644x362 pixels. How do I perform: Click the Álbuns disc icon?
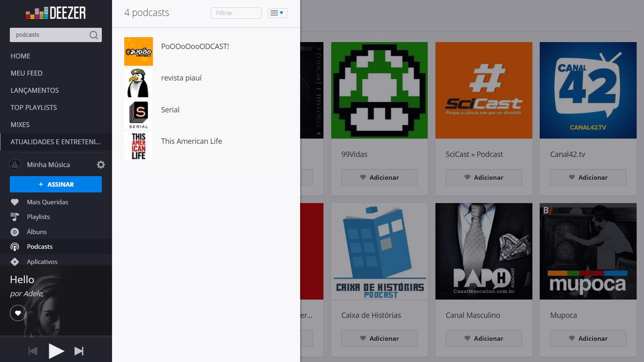[x=15, y=232]
